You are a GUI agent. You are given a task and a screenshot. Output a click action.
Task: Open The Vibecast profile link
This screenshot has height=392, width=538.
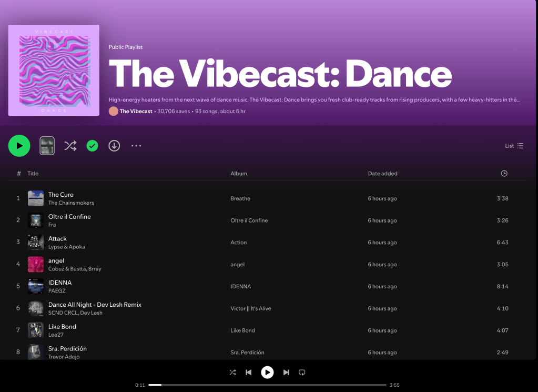pyautogui.click(x=136, y=111)
